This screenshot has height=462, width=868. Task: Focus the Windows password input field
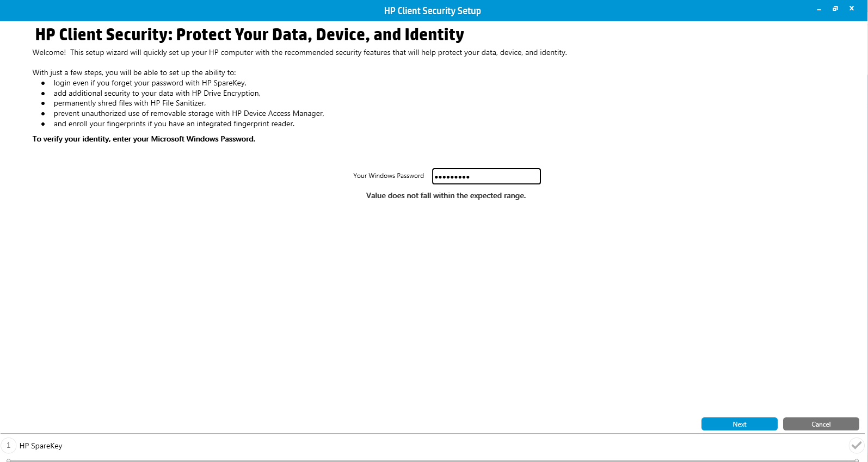(486, 176)
